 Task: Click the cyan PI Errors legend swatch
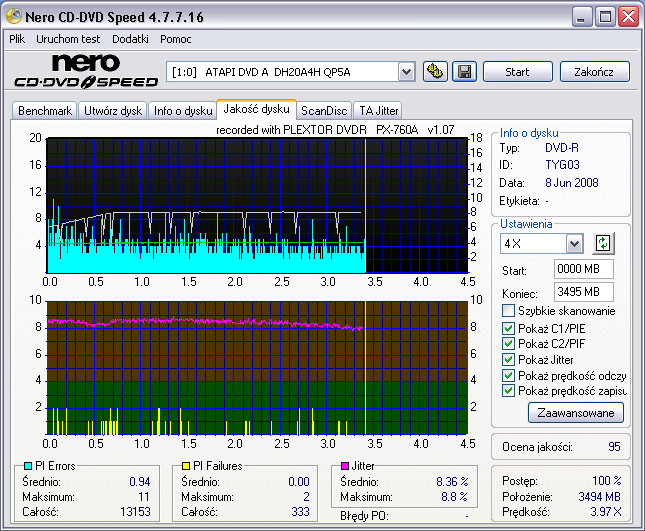click(x=28, y=466)
